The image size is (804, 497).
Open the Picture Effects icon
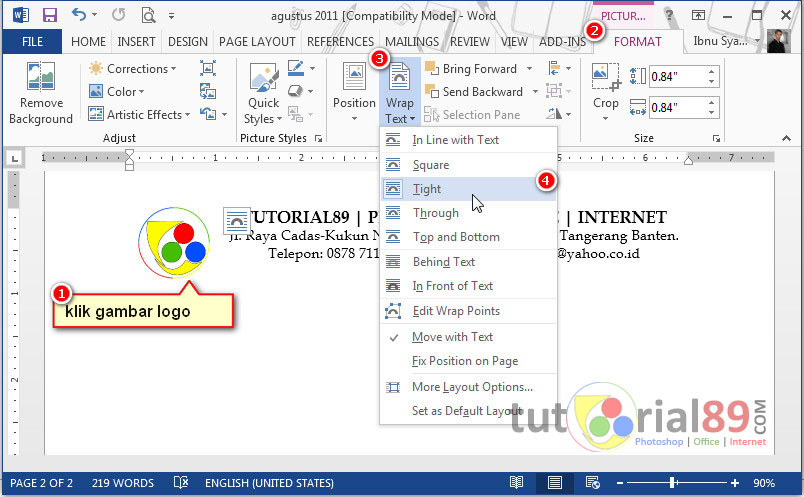295,91
